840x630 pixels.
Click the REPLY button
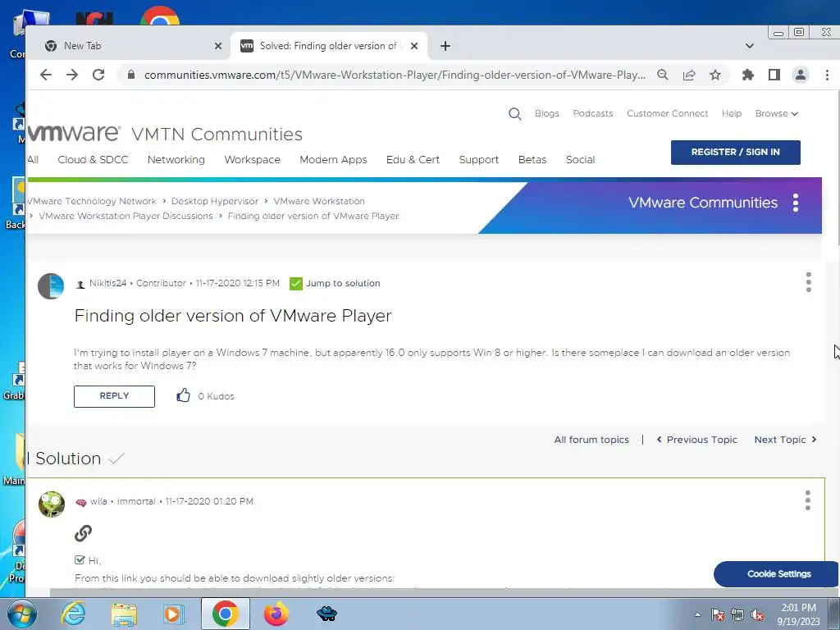pos(114,396)
